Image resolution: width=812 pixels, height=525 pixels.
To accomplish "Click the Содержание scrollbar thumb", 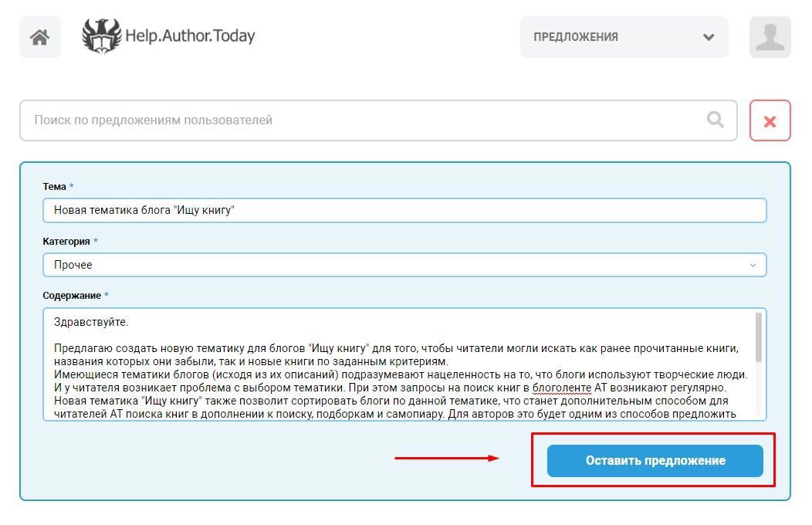I will 759,337.
